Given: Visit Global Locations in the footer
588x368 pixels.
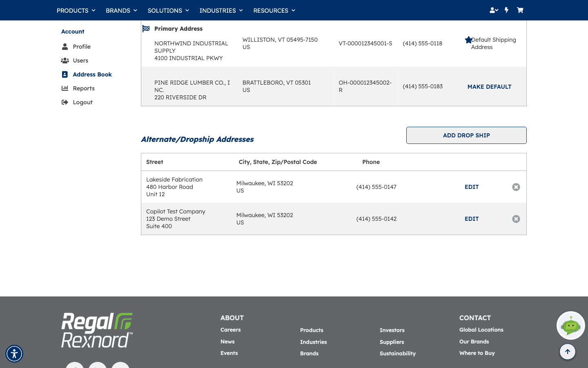Looking at the screenshot, I should [481, 330].
